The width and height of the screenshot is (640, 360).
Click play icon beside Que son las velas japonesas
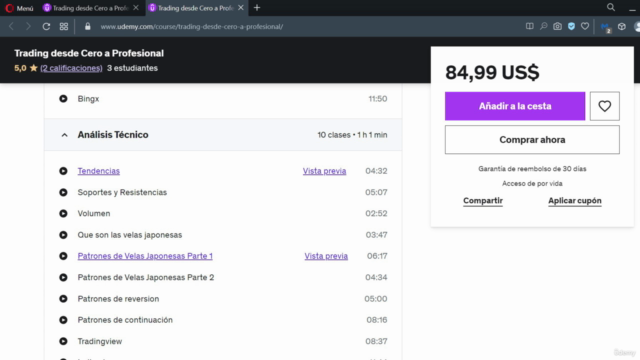(63, 235)
